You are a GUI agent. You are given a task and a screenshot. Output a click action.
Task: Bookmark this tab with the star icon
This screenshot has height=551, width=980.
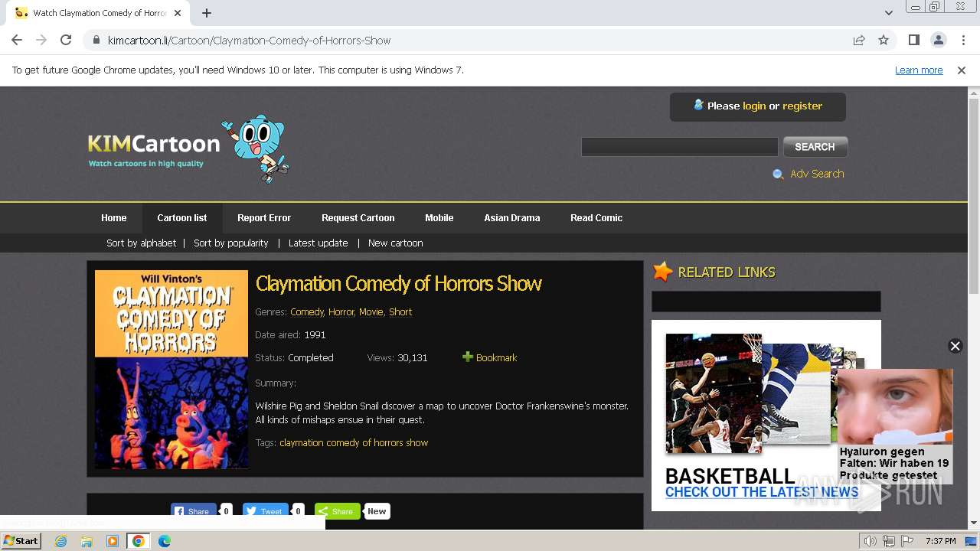[x=884, y=40]
